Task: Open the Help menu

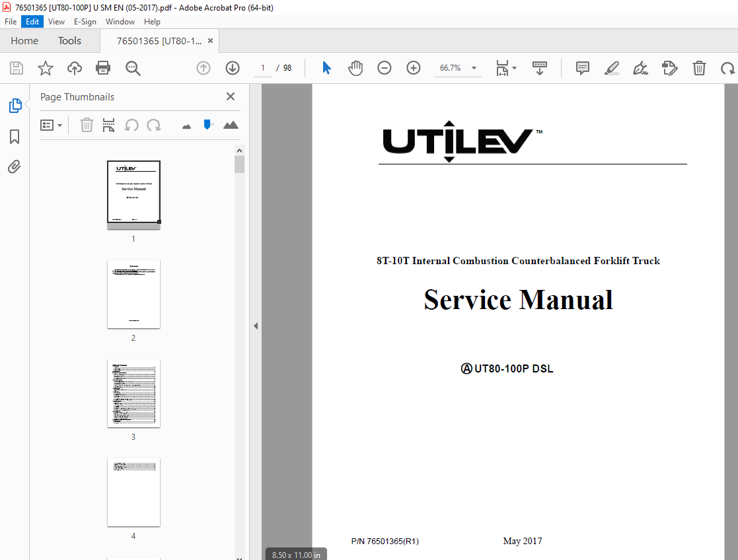Action: pos(152,22)
